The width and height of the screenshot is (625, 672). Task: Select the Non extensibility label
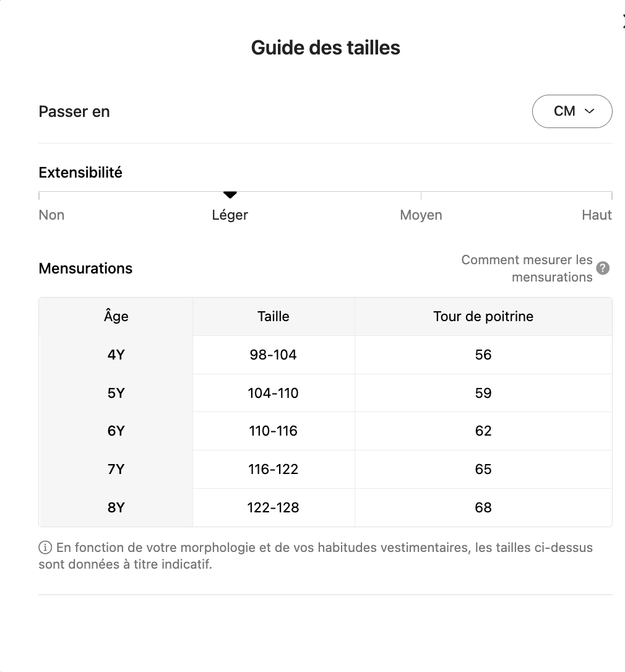[51, 215]
